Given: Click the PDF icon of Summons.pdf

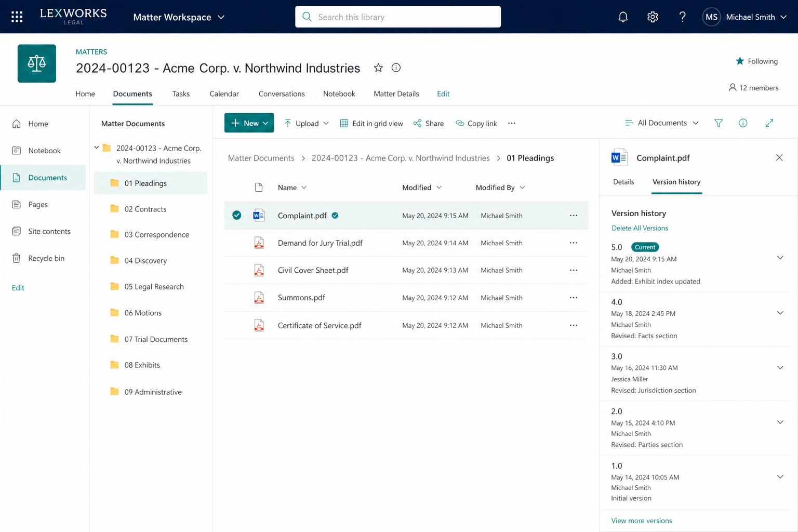Looking at the screenshot, I should [x=259, y=298].
